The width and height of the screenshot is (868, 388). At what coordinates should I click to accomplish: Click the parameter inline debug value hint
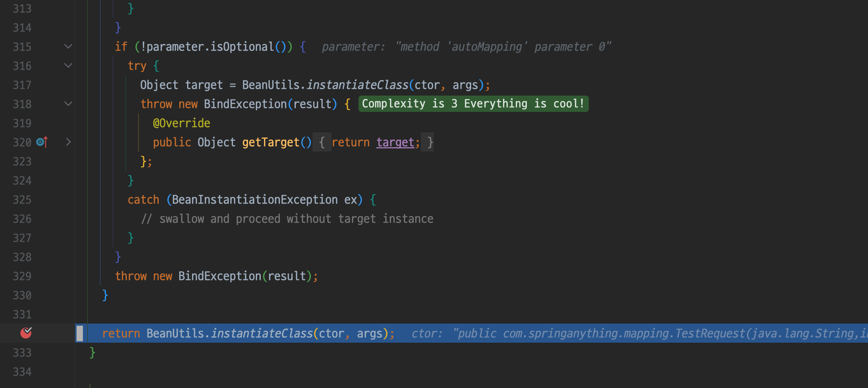[x=466, y=47]
